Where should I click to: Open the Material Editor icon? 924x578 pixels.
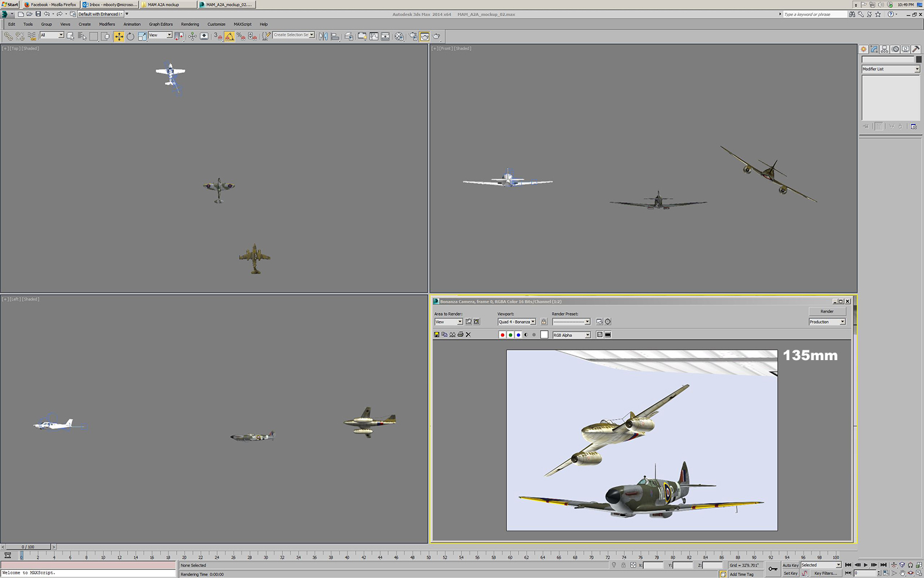coord(399,36)
